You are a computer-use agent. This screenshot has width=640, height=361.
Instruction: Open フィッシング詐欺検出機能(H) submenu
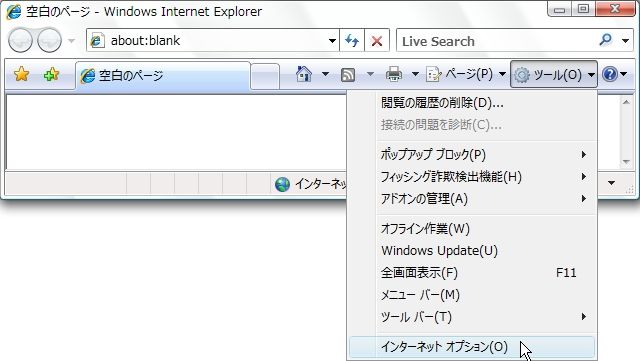[473, 176]
